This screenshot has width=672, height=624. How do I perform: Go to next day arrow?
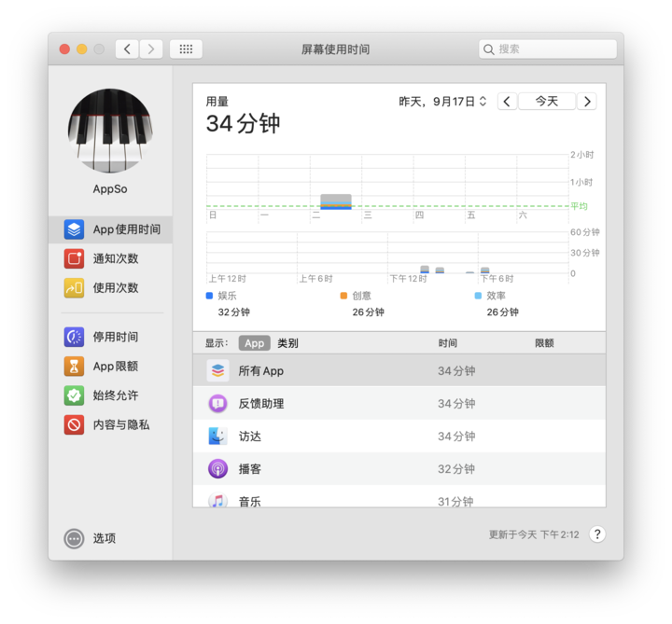tap(587, 102)
